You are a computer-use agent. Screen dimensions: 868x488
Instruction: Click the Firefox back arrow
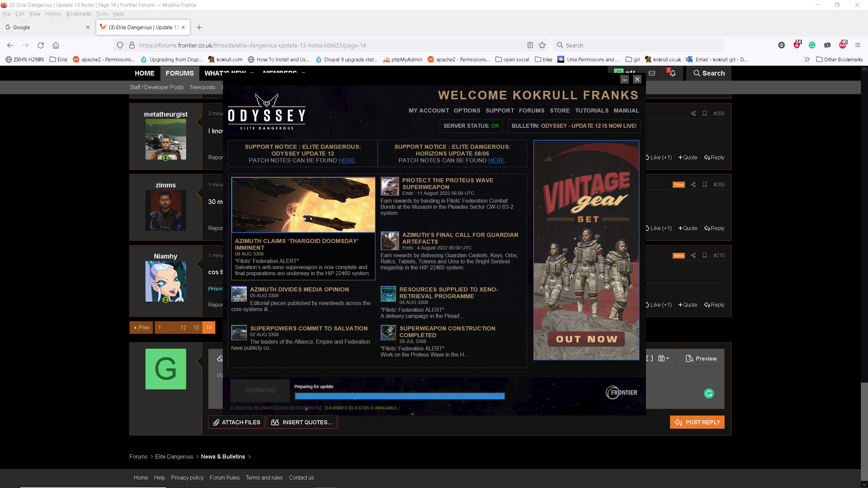coord(10,45)
